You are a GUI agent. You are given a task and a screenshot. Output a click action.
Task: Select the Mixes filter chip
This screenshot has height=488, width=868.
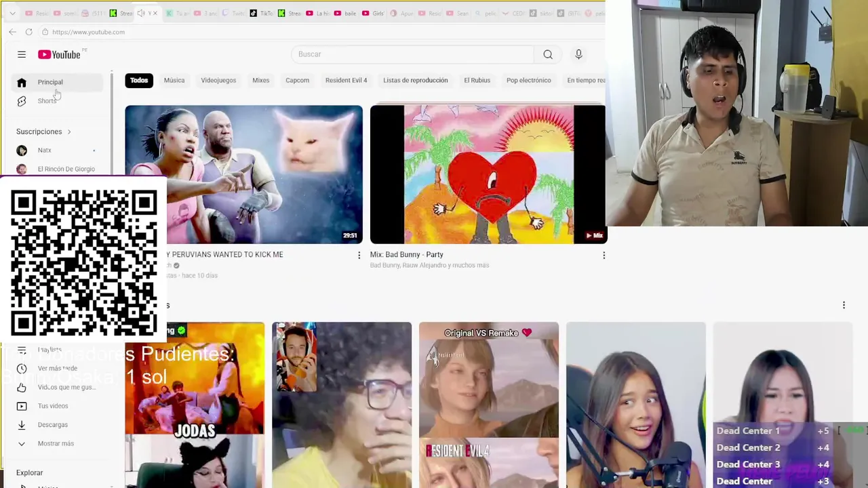click(261, 80)
